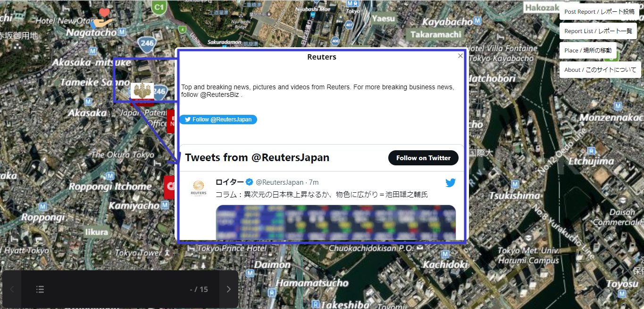Click the 7m tweet timestamp
Image resolution: width=644 pixels, height=309 pixels.
tap(314, 182)
